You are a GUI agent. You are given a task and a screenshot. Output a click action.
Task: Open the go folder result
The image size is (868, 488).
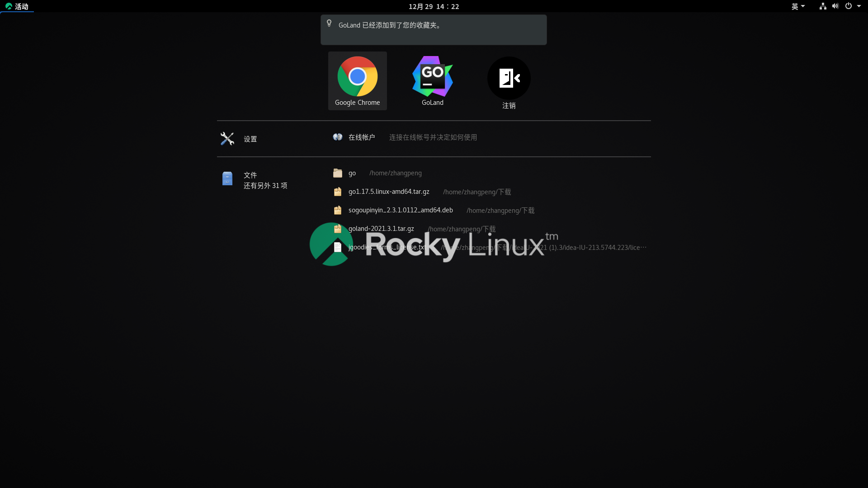tap(490, 173)
